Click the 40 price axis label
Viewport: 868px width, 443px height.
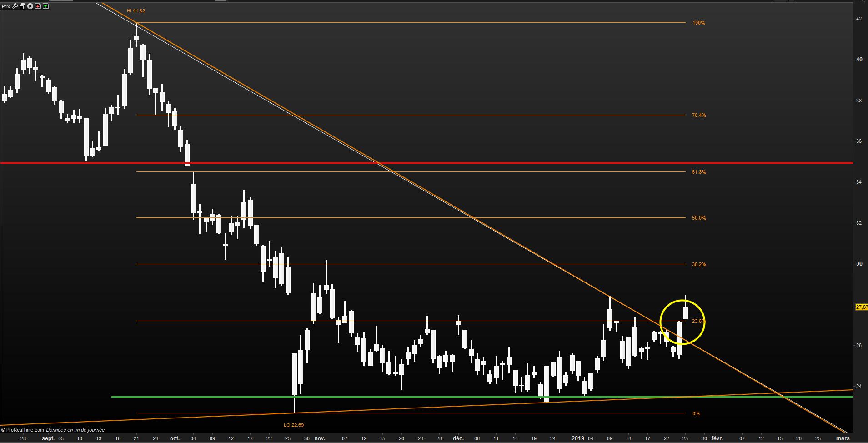(859, 60)
